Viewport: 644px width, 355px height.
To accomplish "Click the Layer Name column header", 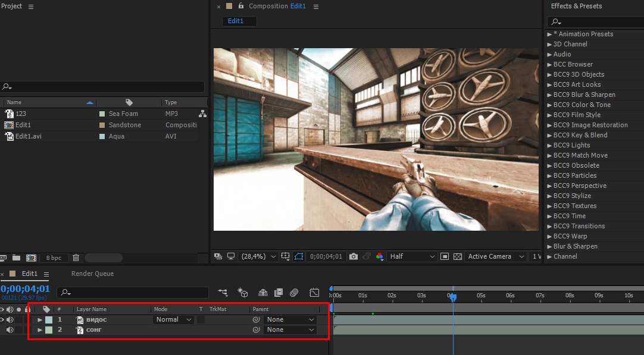I will pos(92,309).
